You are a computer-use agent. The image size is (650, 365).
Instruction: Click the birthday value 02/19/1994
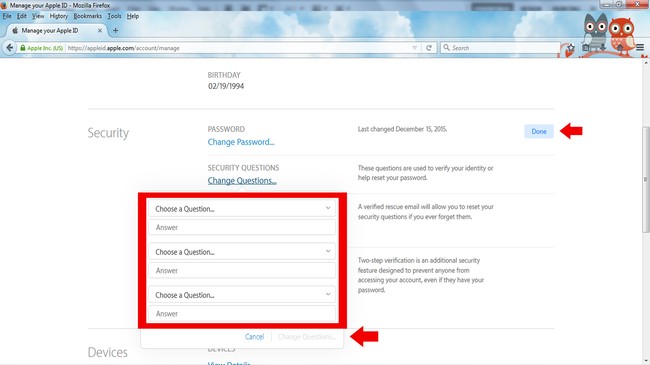pyautogui.click(x=226, y=86)
